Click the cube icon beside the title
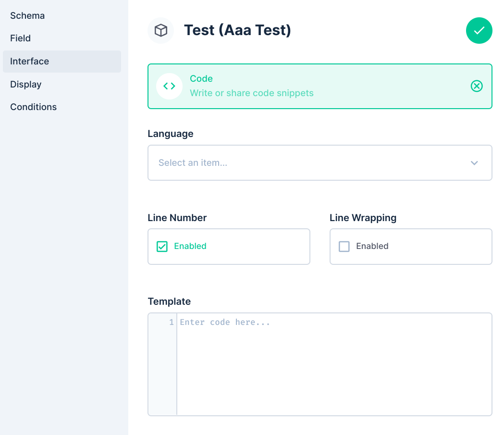This screenshot has height=435, width=504. pyautogui.click(x=161, y=31)
